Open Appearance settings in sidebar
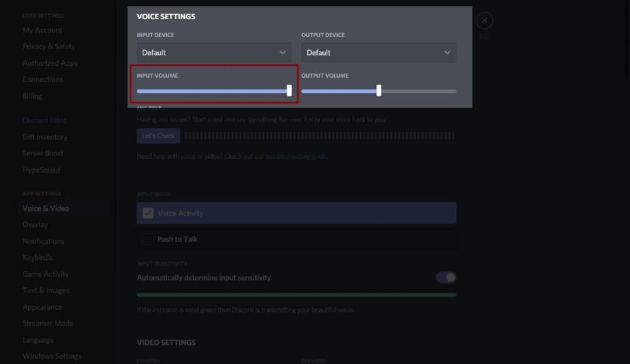 tap(42, 307)
